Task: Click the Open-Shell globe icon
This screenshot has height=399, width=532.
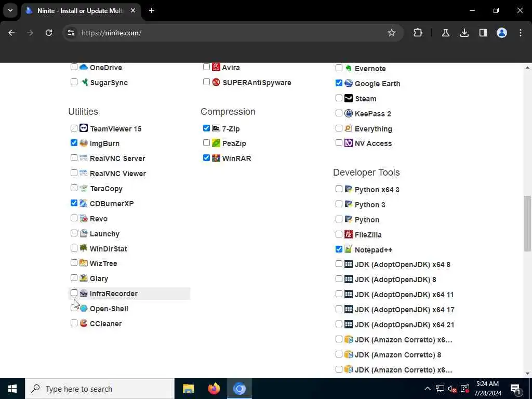Action: pyautogui.click(x=84, y=309)
